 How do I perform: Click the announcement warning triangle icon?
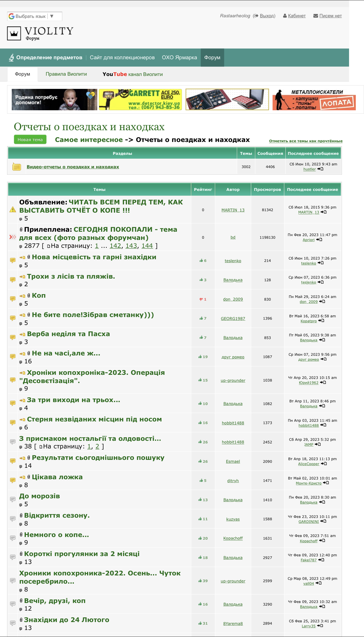[x=13, y=209]
